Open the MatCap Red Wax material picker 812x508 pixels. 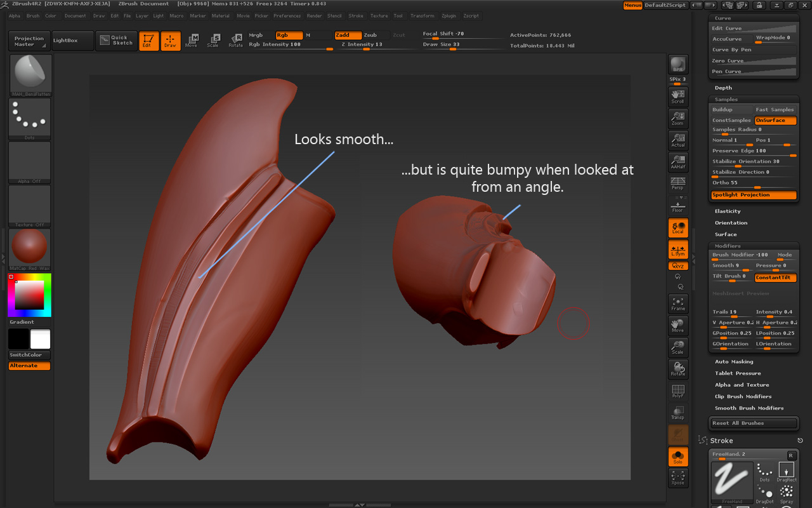click(x=30, y=250)
